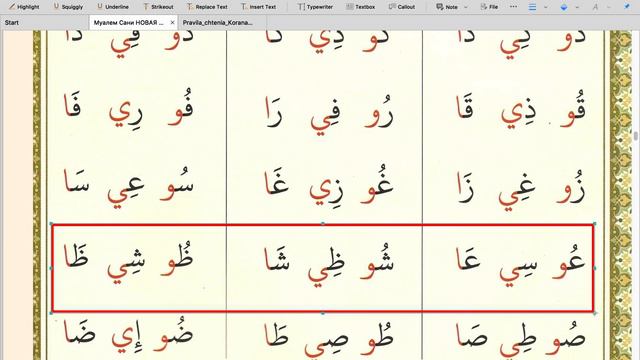Pick the Insert Text tool
This screenshot has height=360, width=640.
pos(258,7)
